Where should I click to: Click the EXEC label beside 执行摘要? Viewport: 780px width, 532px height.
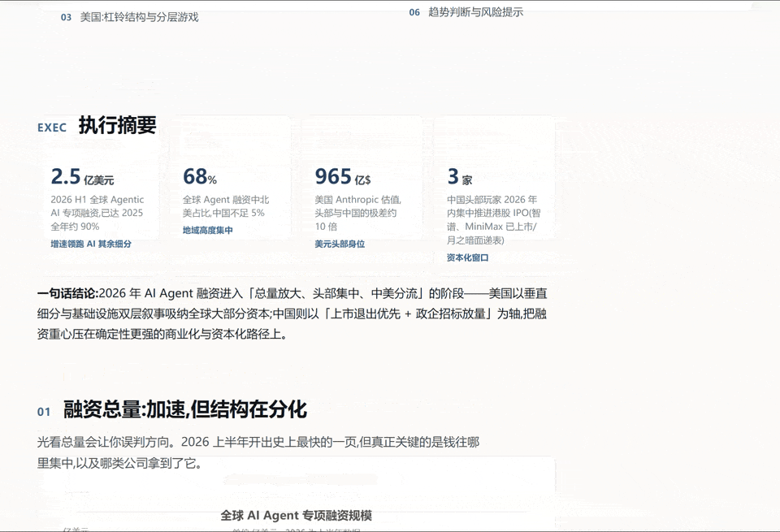pos(52,128)
